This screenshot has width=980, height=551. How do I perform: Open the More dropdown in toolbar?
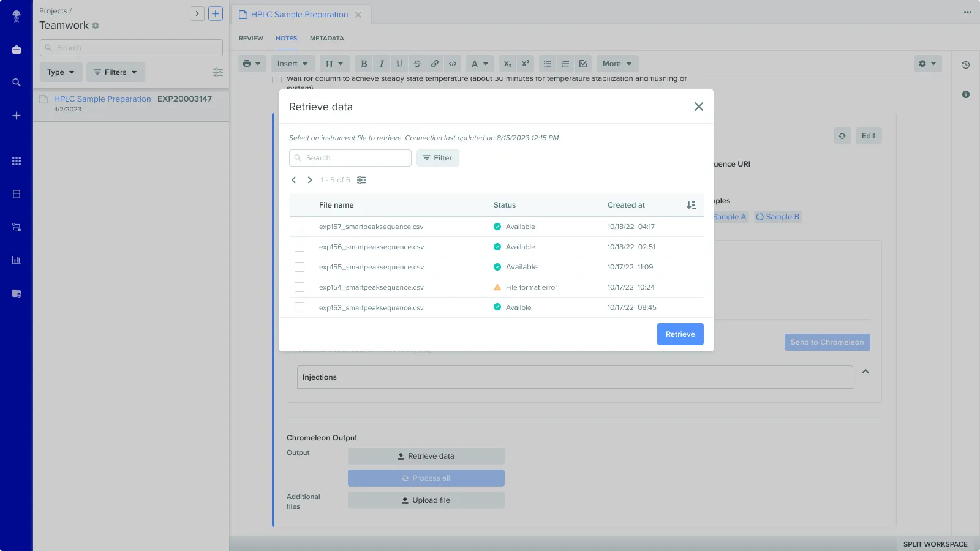(x=617, y=64)
